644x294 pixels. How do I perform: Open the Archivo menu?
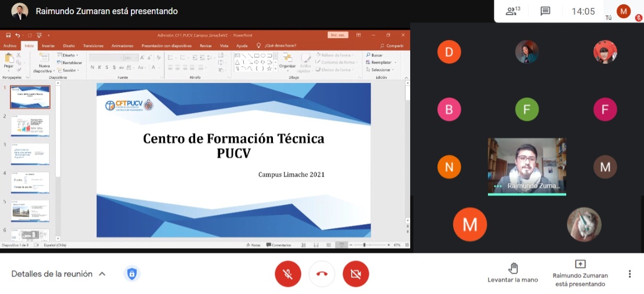[x=10, y=46]
